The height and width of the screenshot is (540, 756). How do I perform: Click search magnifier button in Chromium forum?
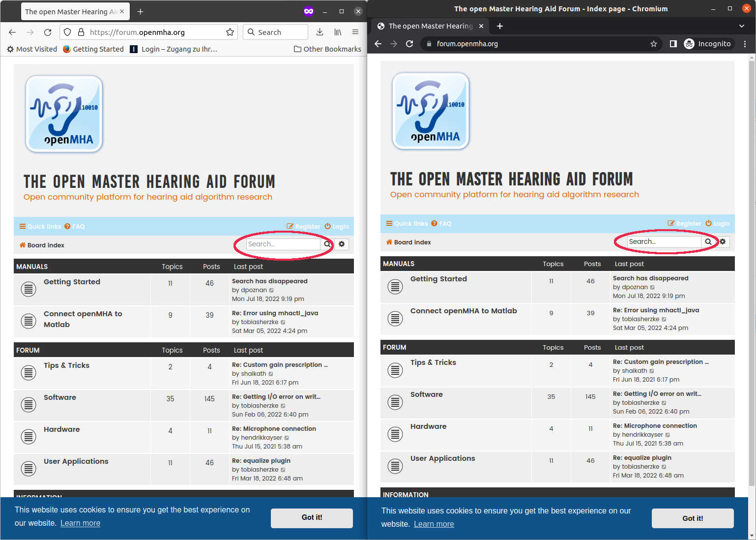(708, 241)
